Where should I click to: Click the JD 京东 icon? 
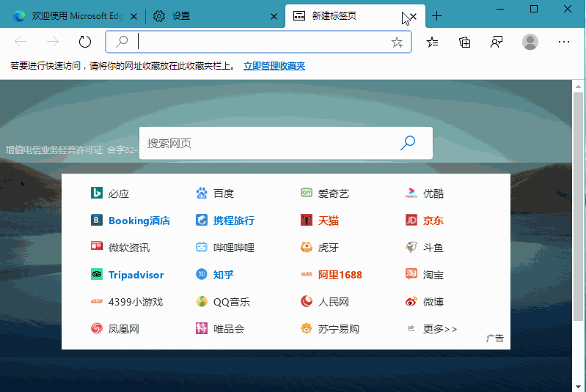coord(411,220)
